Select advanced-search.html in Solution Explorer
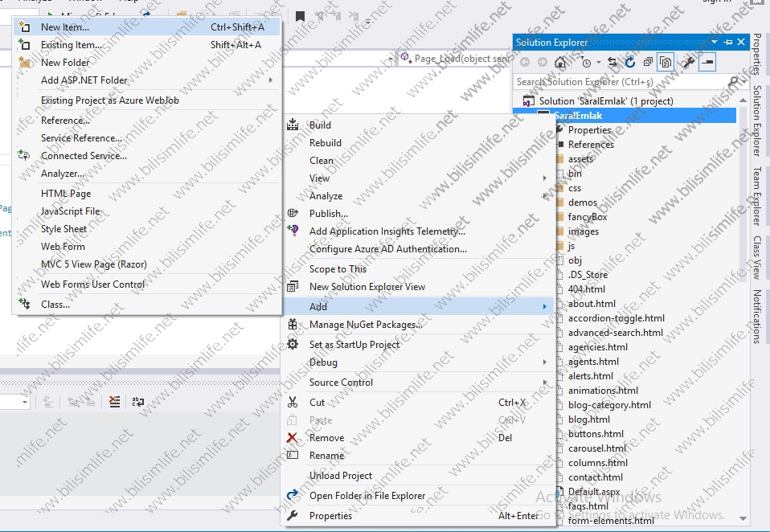The image size is (770, 532). click(616, 332)
